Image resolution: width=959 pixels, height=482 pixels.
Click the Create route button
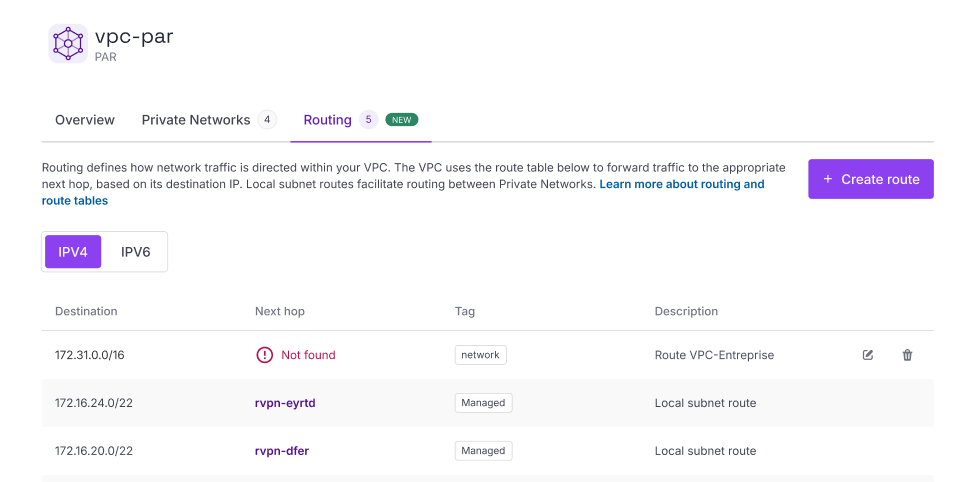[870, 179]
